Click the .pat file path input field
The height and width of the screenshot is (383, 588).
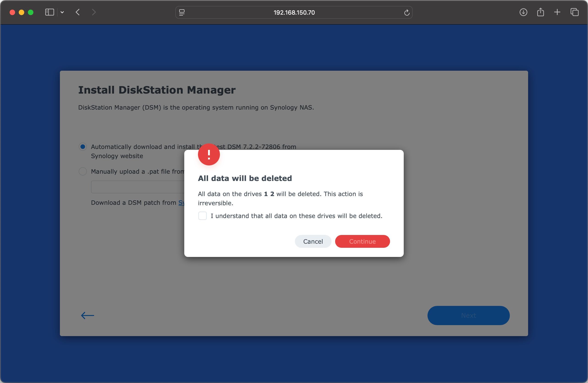point(137,187)
